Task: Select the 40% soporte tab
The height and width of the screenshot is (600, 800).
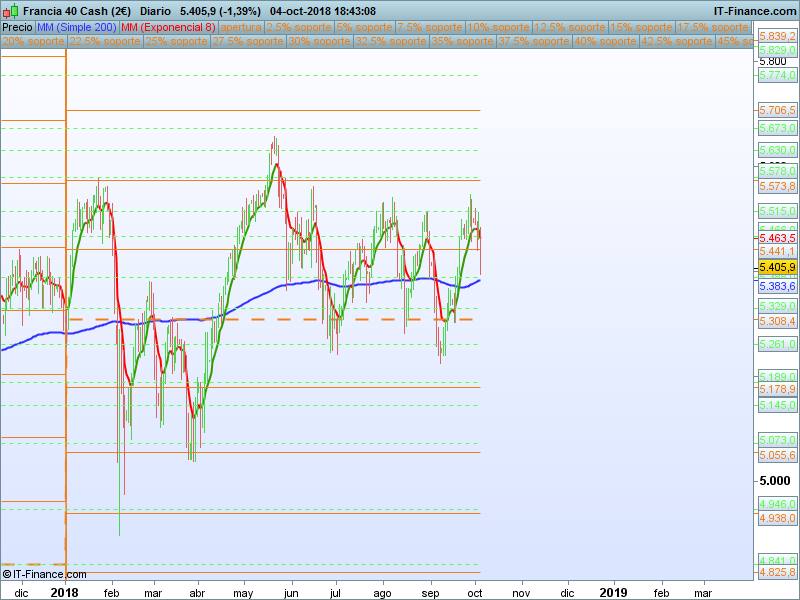Action: [x=605, y=41]
